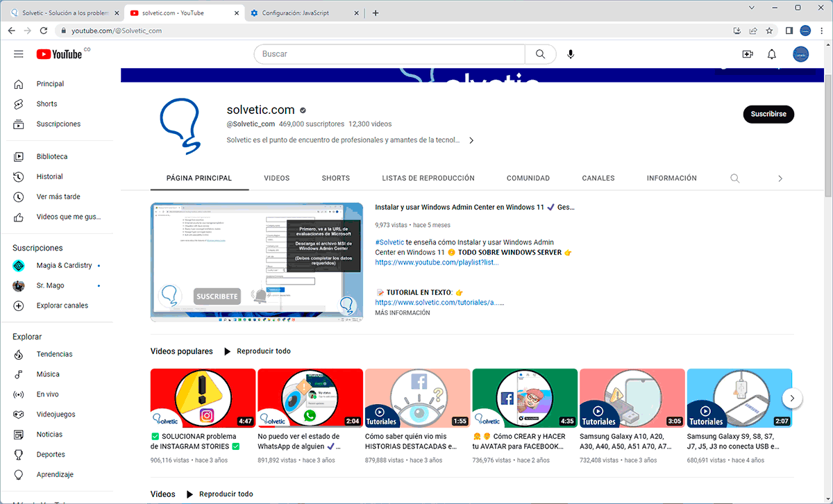Open the YouTube hamburger guide menu

click(x=19, y=54)
